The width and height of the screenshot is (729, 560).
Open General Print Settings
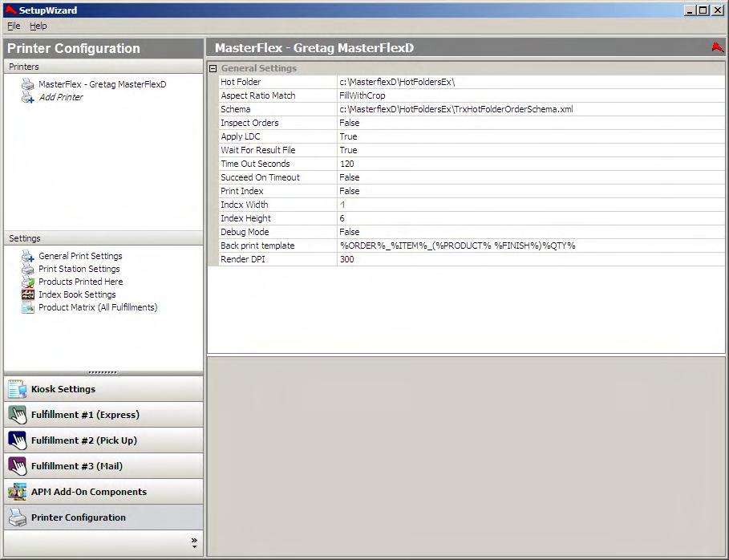[x=80, y=256]
